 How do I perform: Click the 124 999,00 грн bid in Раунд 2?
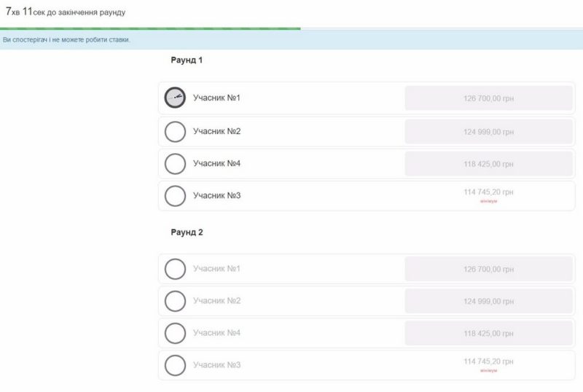point(488,301)
